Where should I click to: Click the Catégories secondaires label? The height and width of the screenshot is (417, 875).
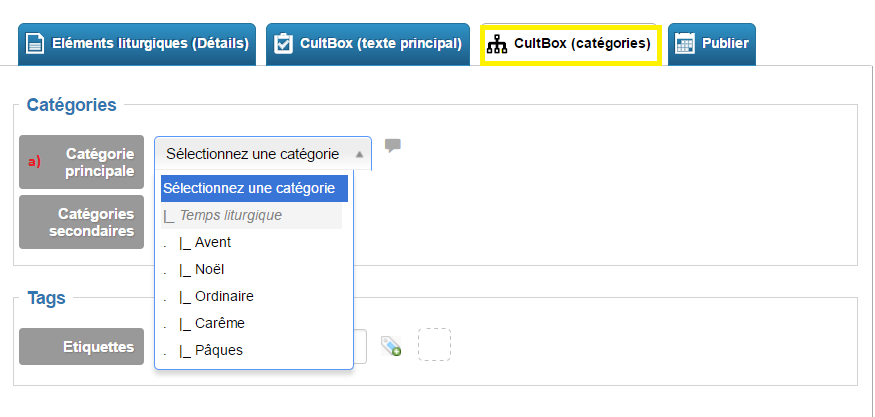coord(81,222)
